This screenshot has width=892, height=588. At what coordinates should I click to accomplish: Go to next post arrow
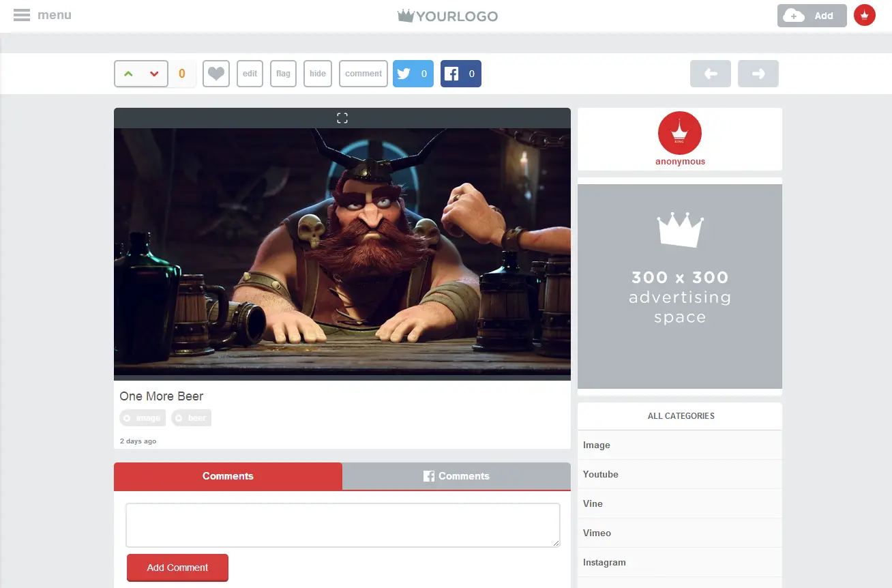tap(758, 74)
